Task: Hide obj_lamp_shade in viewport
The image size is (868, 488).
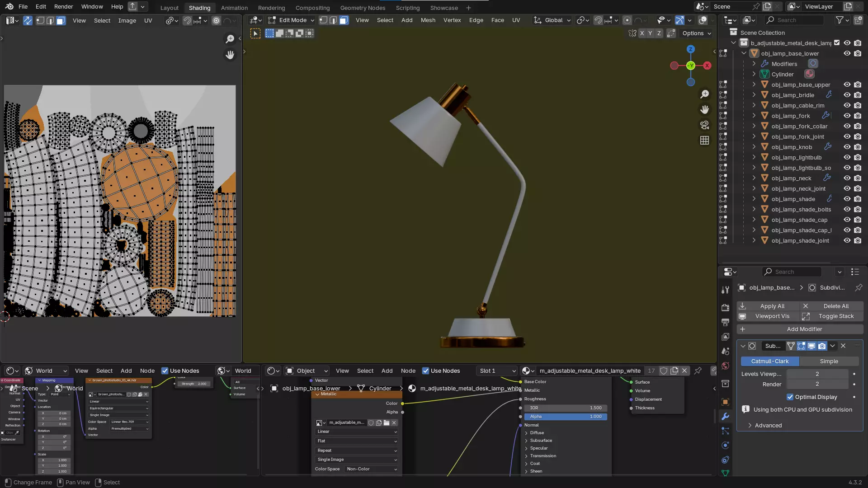Action: coord(847,199)
